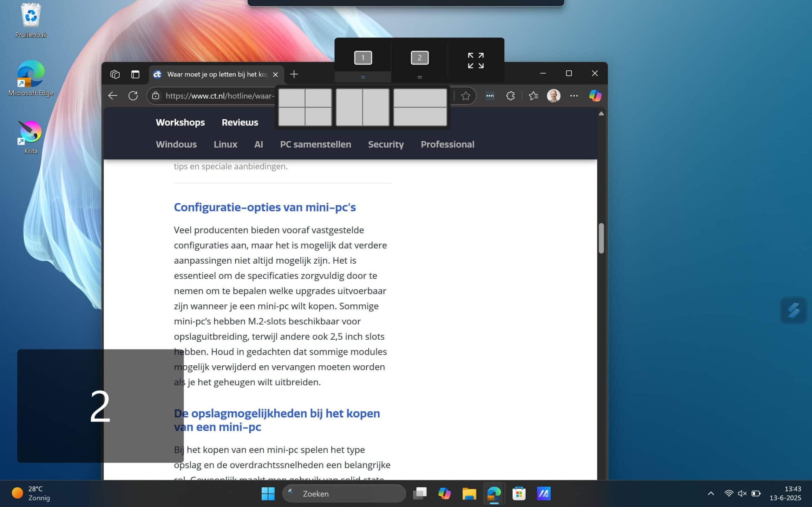Click the workspaces icon in title bar
The image size is (812, 507).
(x=115, y=74)
